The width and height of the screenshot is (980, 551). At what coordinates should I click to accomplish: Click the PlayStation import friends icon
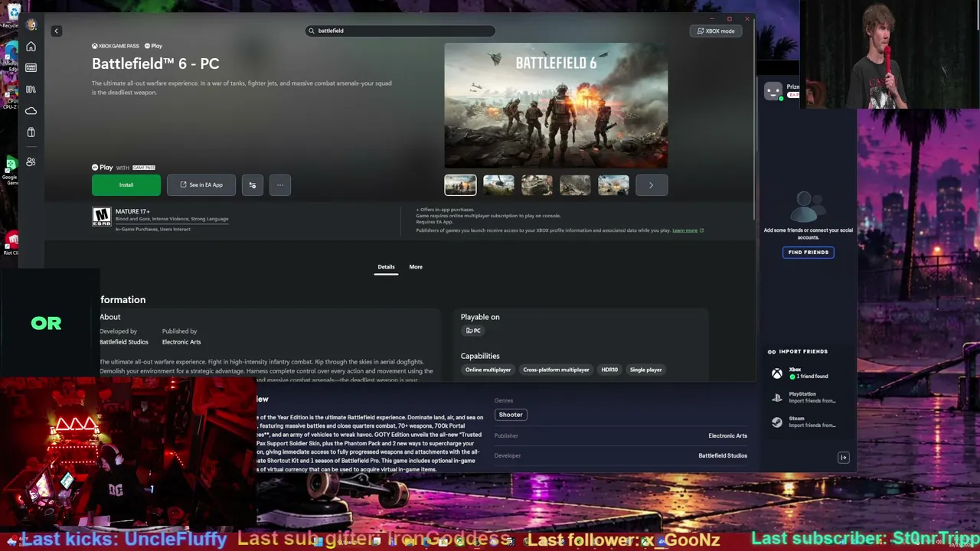[777, 398]
